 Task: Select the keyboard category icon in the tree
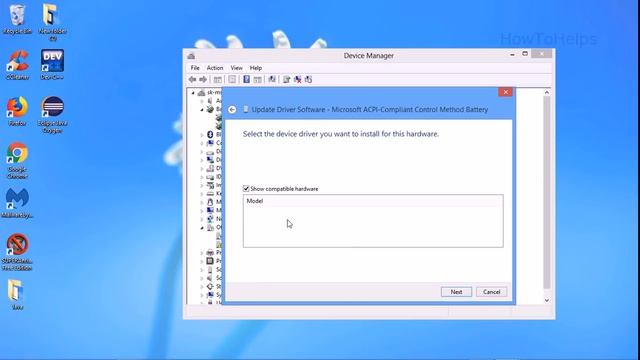(x=210, y=193)
